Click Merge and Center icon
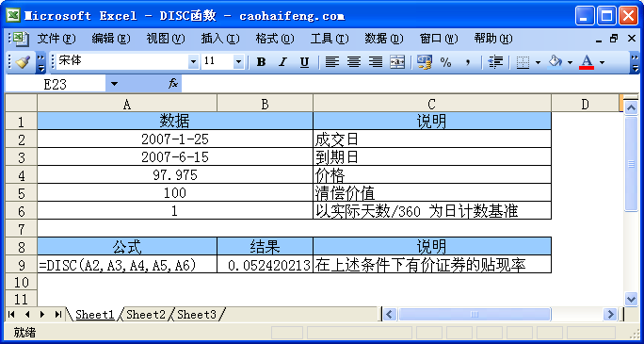 (397, 62)
